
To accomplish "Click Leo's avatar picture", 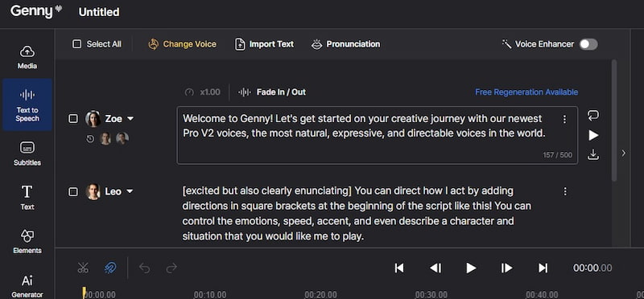I will [93, 191].
